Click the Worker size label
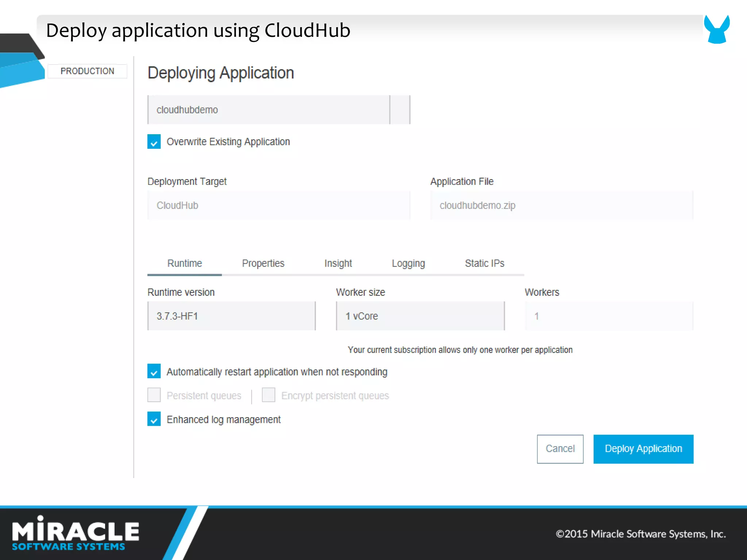Image resolution: width=747 pixels, height=560 pixels. [x=360, y=292]
